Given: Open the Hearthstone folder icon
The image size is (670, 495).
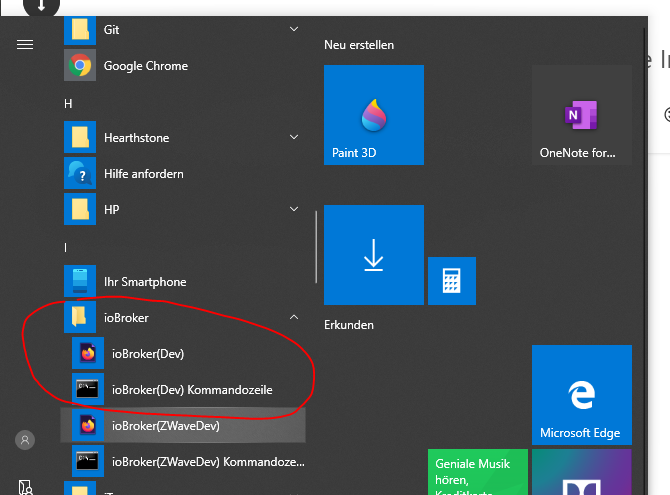Looking at the screenshot, I should [x=80, y=138].
